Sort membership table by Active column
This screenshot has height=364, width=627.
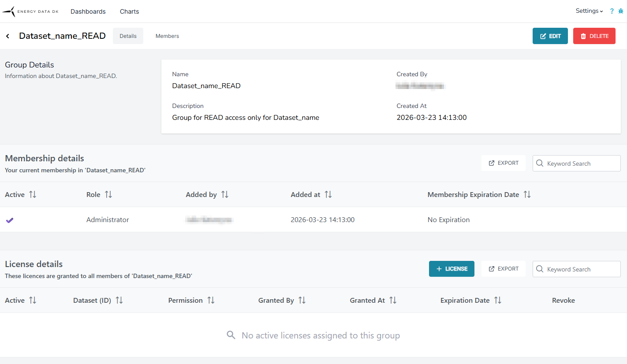click(33, 194)
